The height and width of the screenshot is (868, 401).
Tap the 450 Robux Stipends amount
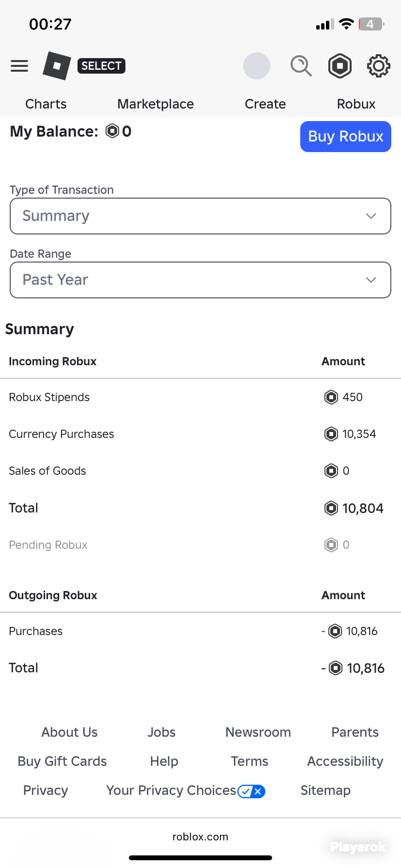point(353,397)
